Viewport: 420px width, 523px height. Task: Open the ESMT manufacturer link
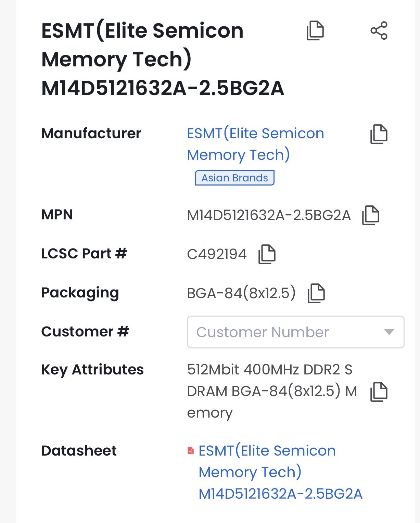click(x=255, y=144)
